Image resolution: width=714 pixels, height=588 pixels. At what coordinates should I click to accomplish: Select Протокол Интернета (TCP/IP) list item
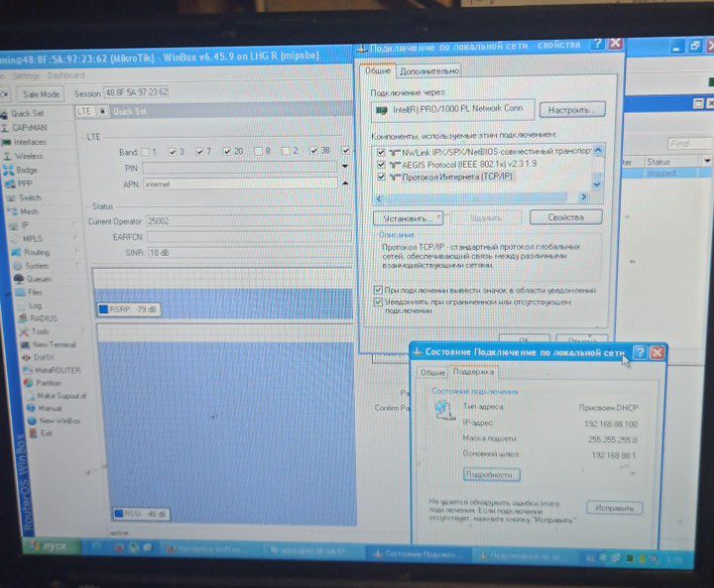(x=457, y=176)
